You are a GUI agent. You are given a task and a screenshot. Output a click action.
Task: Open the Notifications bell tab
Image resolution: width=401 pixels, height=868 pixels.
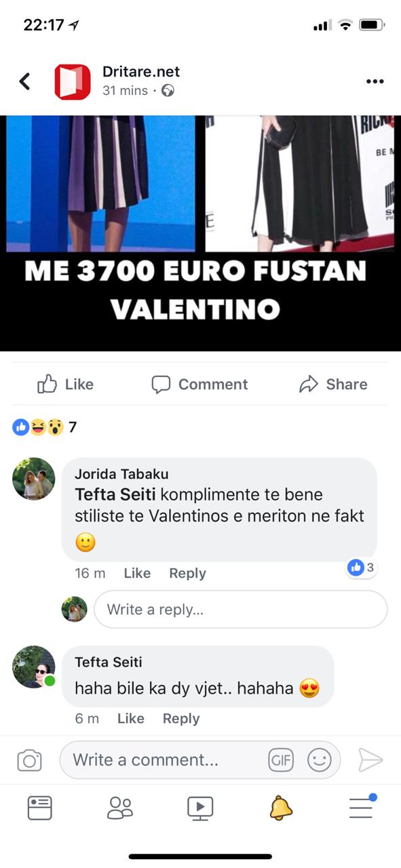[281, 808]
